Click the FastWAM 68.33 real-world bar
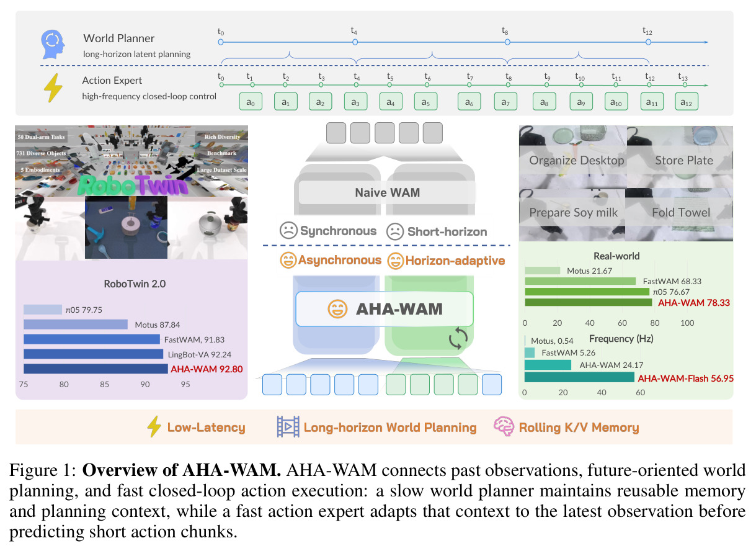756x551 pixels. click(x=580, y=281)
